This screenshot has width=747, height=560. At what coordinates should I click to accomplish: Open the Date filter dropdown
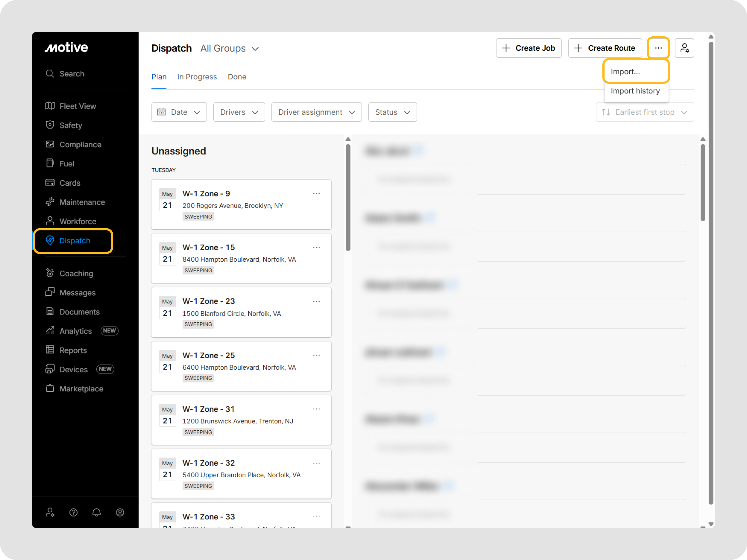[179, 112]
